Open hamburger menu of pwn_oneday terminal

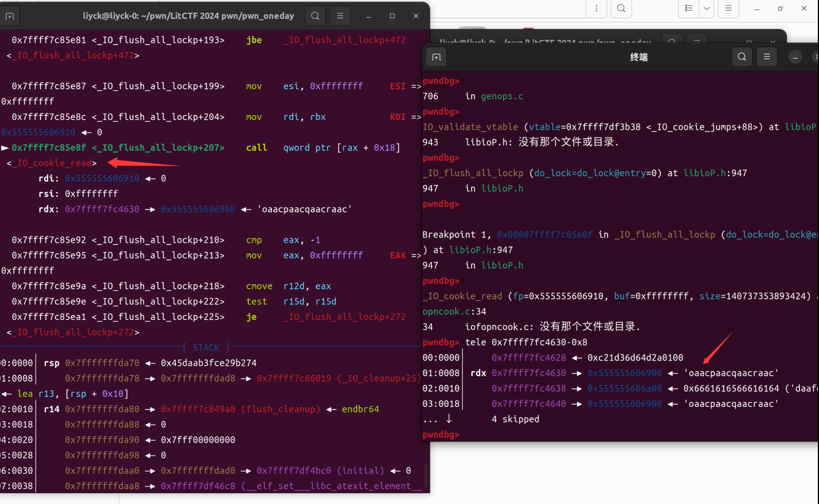click(340, 16)
